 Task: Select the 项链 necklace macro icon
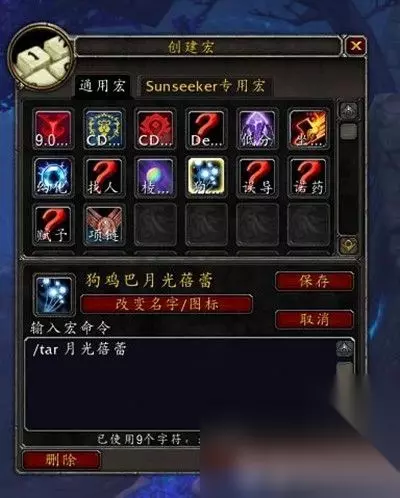pyautogui.click(x=104, y=225)
